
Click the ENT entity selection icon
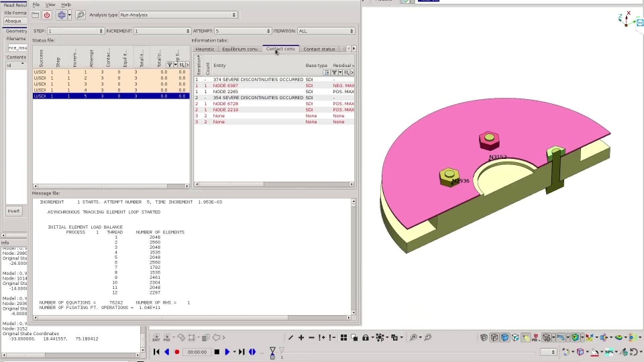[x=156, y=337]
